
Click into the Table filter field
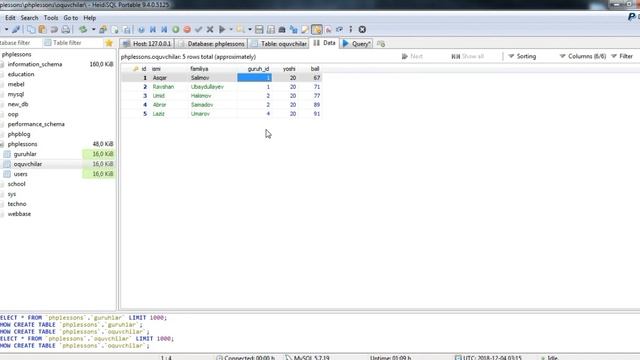tap(72, 43)
